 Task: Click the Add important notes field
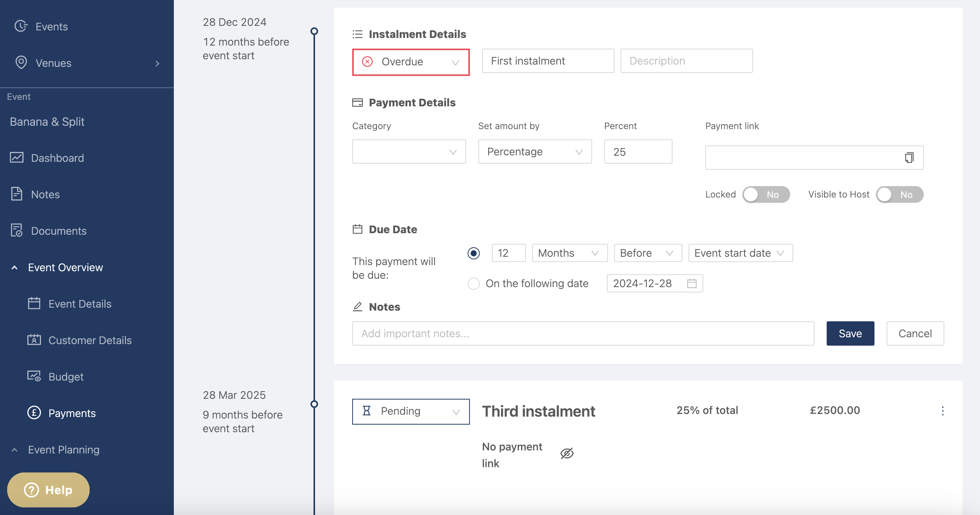pyautogui.click(x=583, y=333)
